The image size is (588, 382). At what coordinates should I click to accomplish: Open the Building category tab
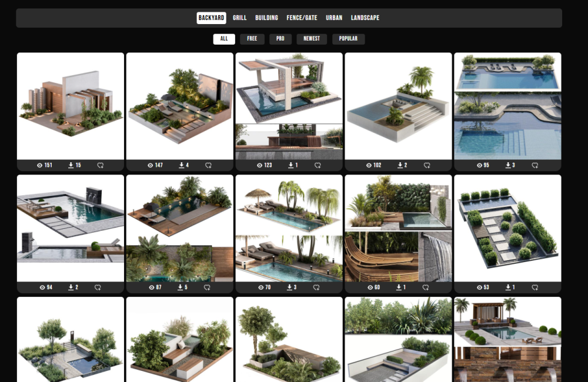pyautogui.click(x=266, y=18)
